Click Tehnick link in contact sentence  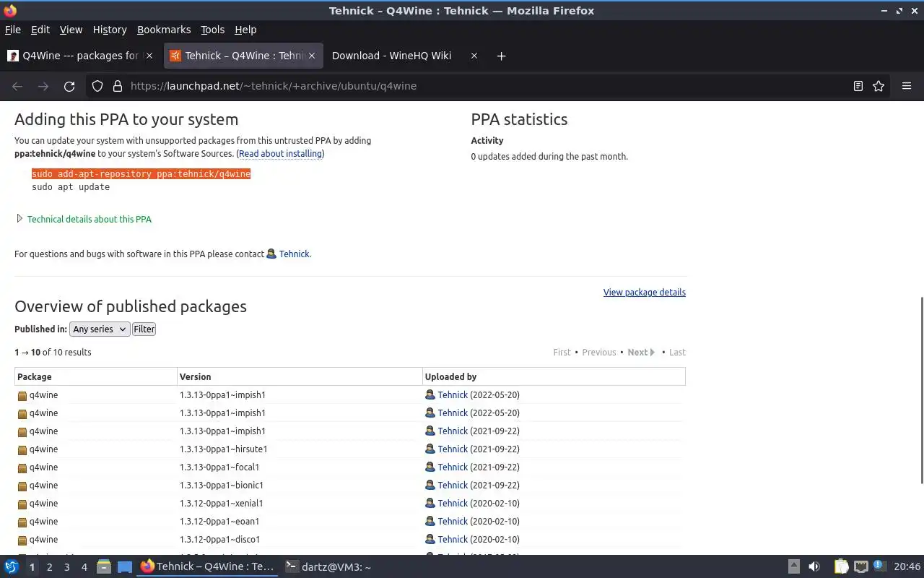295,254
